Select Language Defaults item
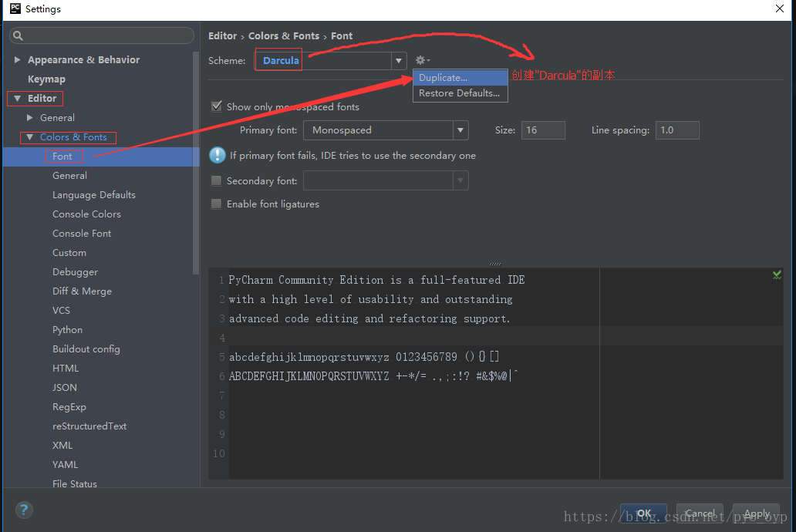 (94, 195)
